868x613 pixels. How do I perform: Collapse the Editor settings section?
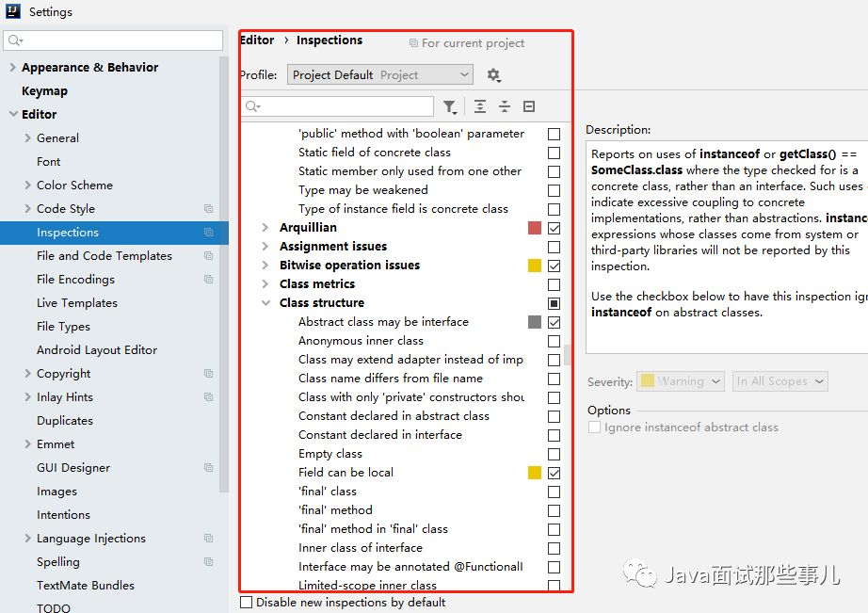[13, 114]
